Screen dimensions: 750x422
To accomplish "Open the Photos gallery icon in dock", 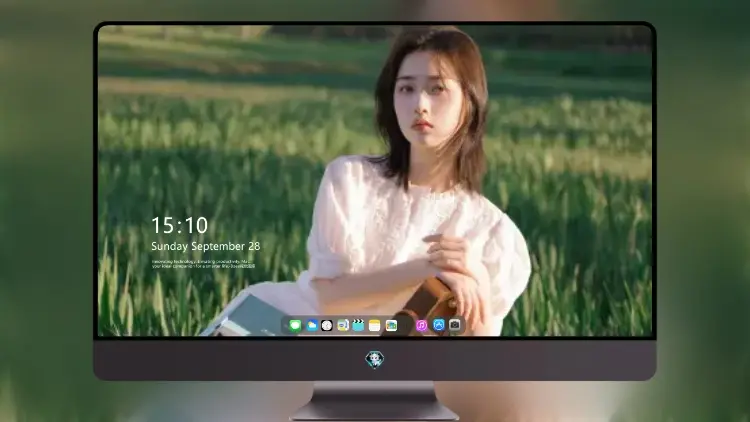I will pos(391,326).
